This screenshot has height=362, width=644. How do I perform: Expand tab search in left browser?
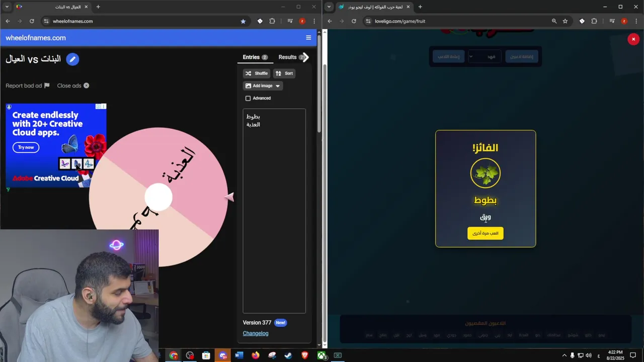coord(7,7)
